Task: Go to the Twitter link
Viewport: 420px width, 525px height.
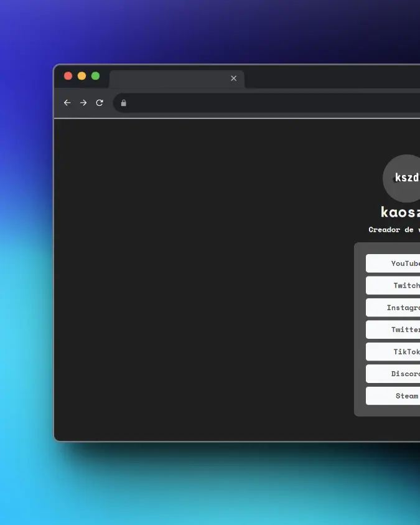Action: [394, 329]
